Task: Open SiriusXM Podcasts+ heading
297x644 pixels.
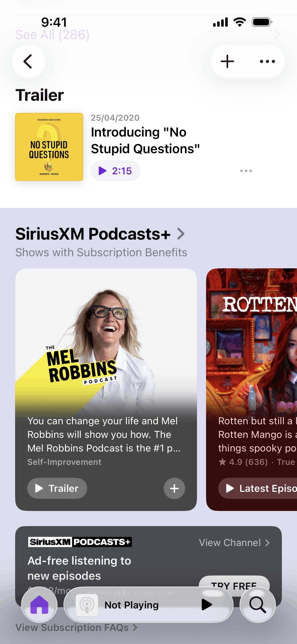Action: (93, 234)
